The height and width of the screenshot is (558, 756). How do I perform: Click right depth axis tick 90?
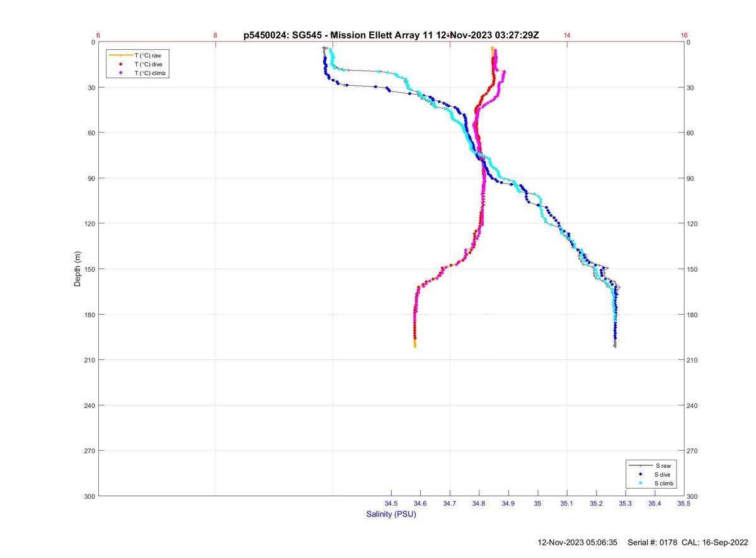pyautogui.click(x=691, y=178)
